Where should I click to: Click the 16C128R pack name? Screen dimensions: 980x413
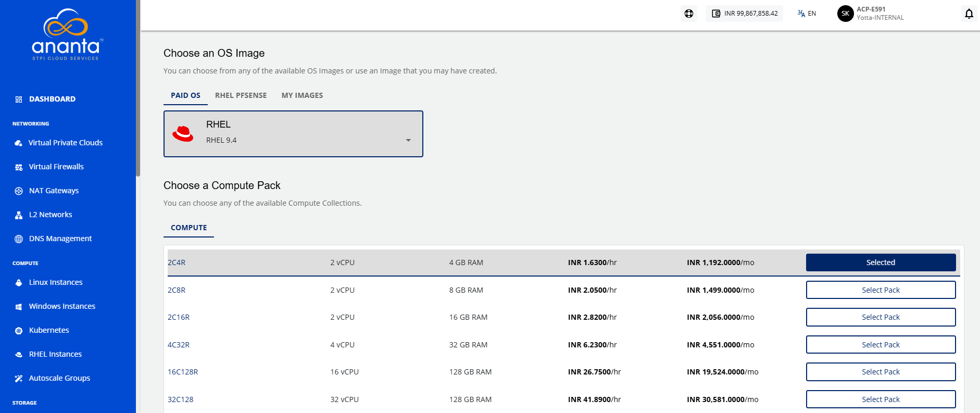(x=183, y=372)
